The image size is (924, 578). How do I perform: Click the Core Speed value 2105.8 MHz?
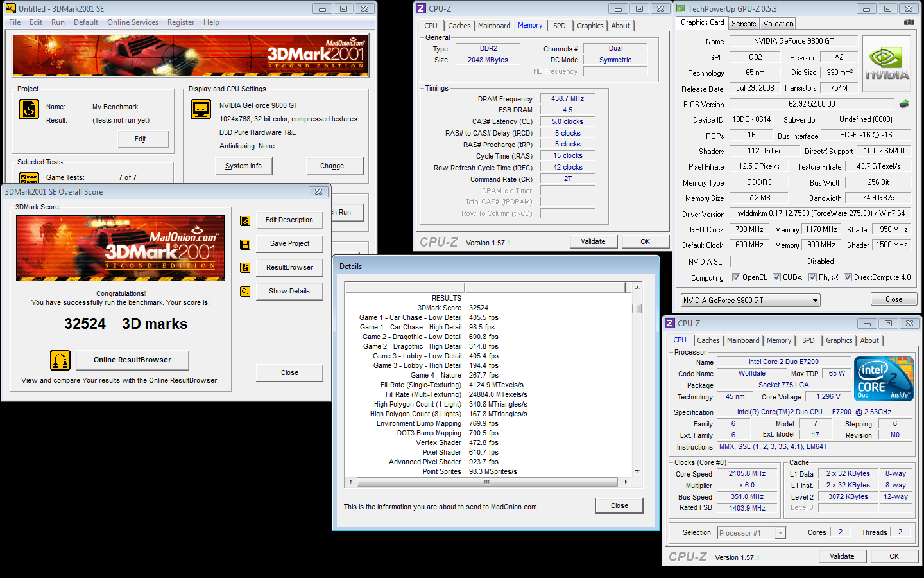[747, 473]
